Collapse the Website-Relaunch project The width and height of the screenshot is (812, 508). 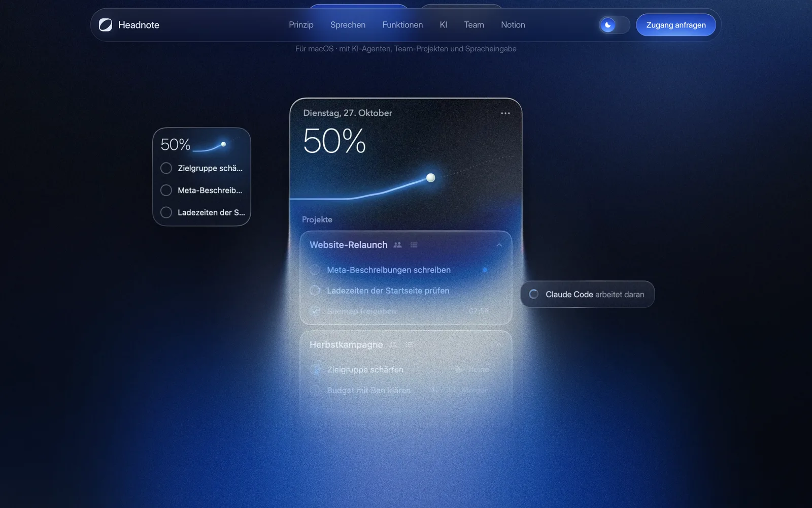(499, 245)
